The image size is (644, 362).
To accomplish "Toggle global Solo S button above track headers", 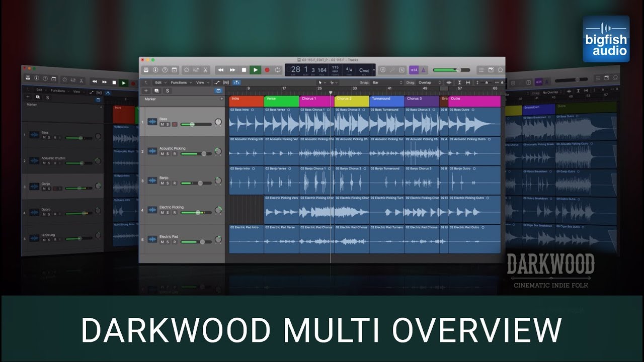I will click(168, 90).
